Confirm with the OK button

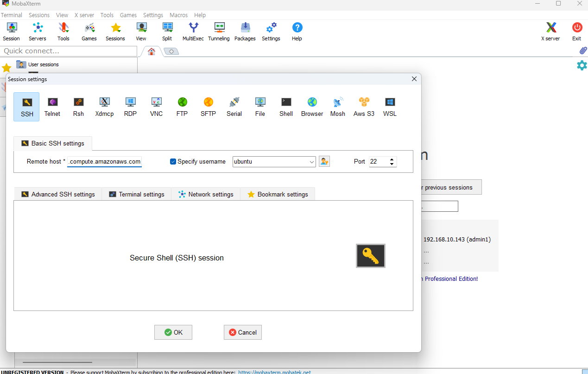[173, 332]
